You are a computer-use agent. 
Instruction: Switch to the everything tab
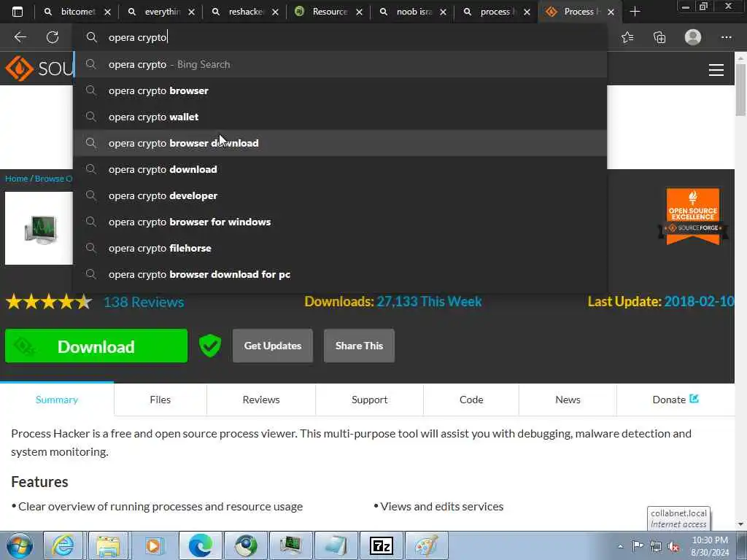[x=155, y=12]
